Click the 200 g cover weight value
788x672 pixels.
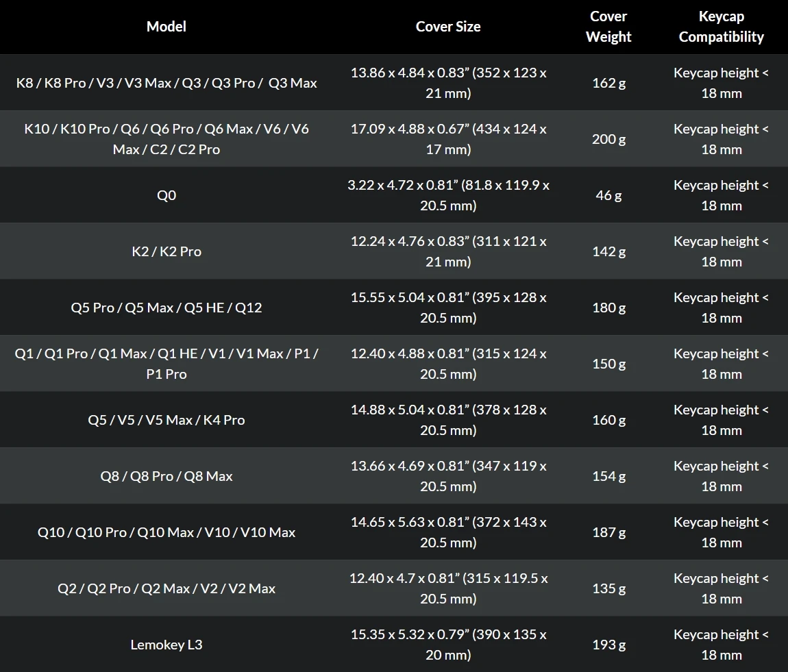[608, 139]
